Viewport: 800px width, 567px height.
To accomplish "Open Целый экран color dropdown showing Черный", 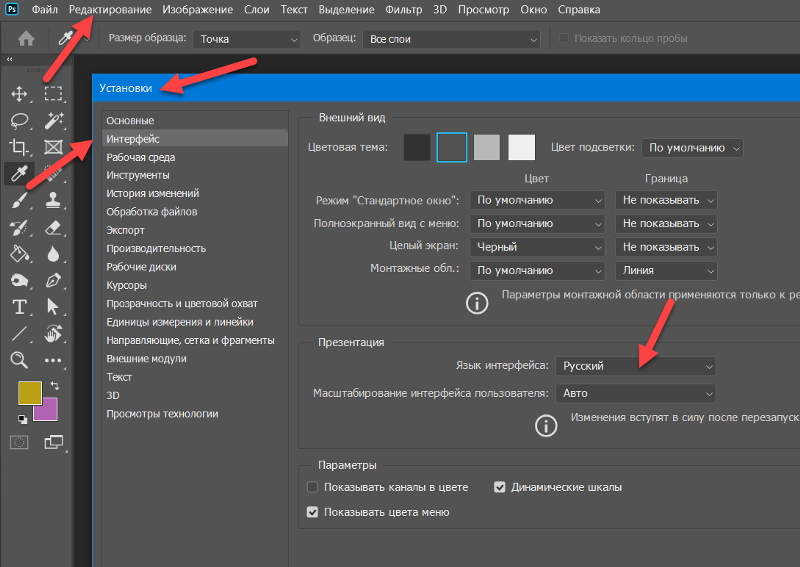I will coord(537,247).
